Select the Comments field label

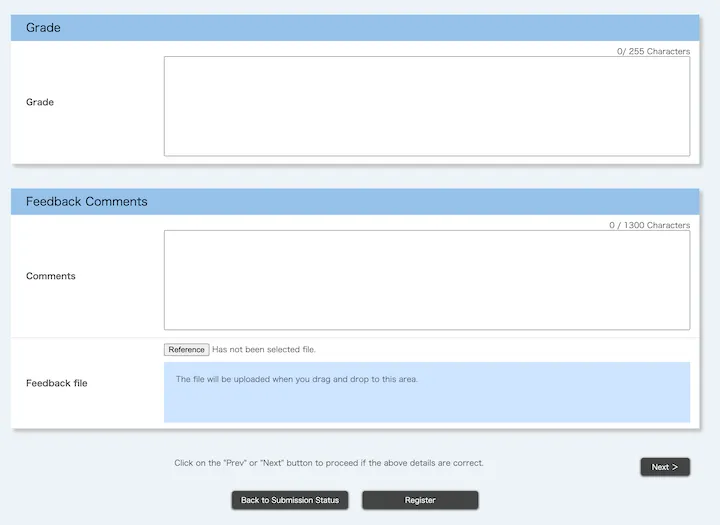coord(51,276)
